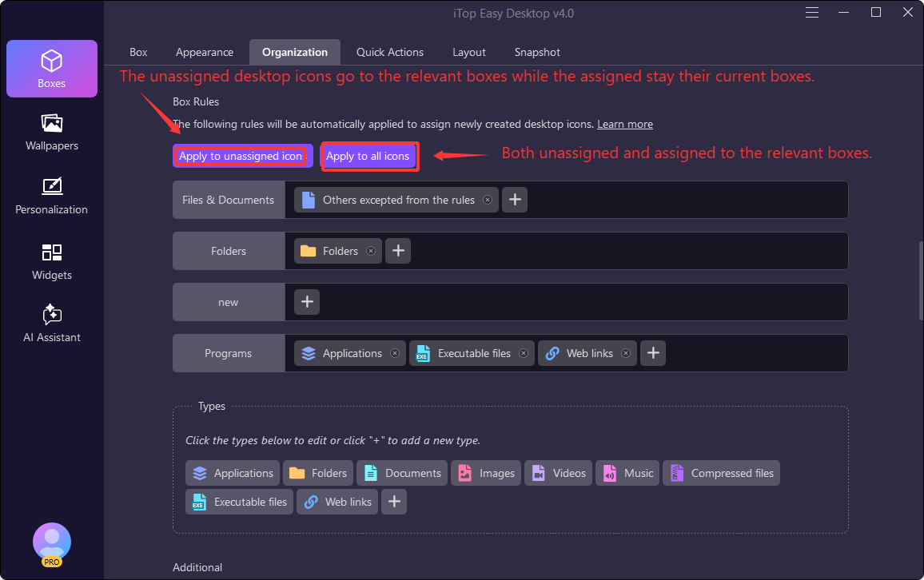This screenshot has width=924, height=580.
Task: Edit the Folders type in Types
Action: pos(317,473)
